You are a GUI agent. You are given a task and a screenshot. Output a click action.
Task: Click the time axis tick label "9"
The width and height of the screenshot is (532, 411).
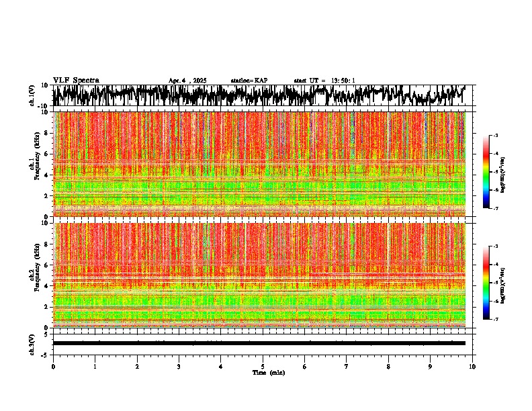pyautogui.click(x=430, y=367)
